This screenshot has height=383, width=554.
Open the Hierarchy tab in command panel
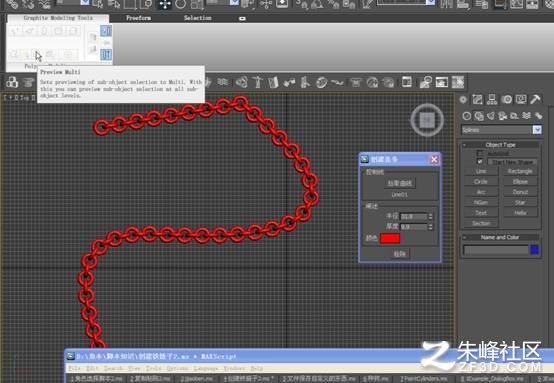point(492,100)
